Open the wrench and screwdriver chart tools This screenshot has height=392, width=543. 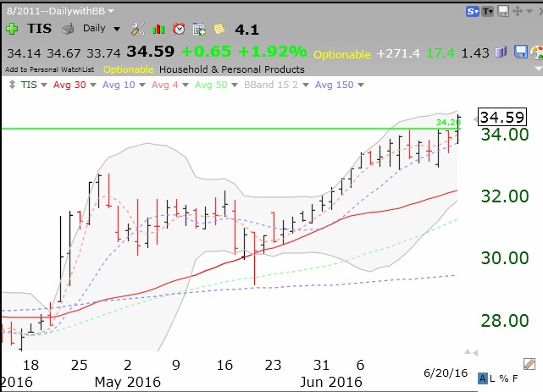click(x=137, y=29)
